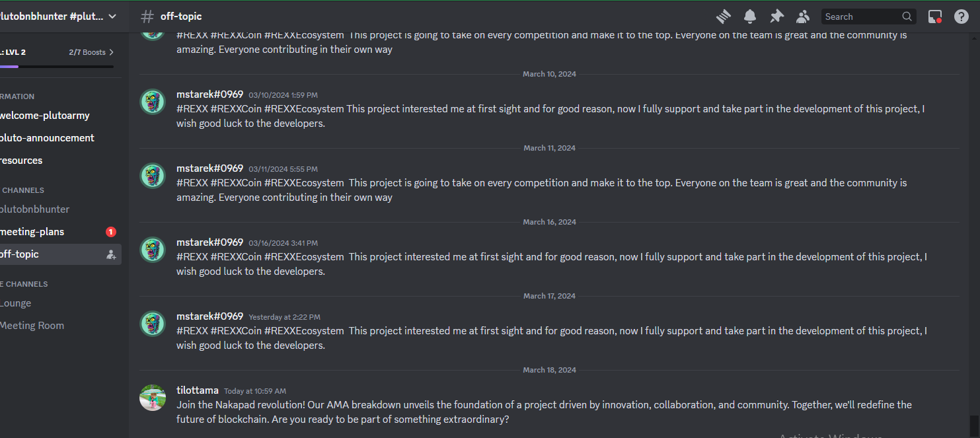Show pinned messages

(777, 17)
